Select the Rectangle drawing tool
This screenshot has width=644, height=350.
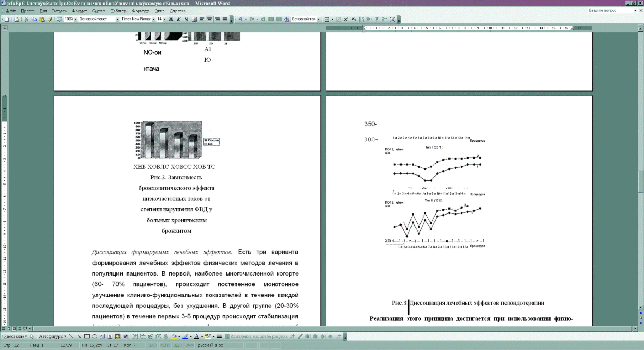87,337
